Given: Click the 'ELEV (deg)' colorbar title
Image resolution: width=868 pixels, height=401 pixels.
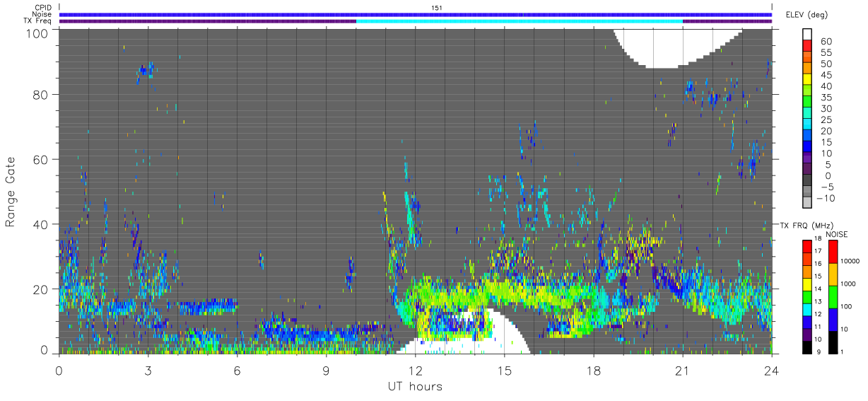Looking at the screenshot, I should pos(807,15).
